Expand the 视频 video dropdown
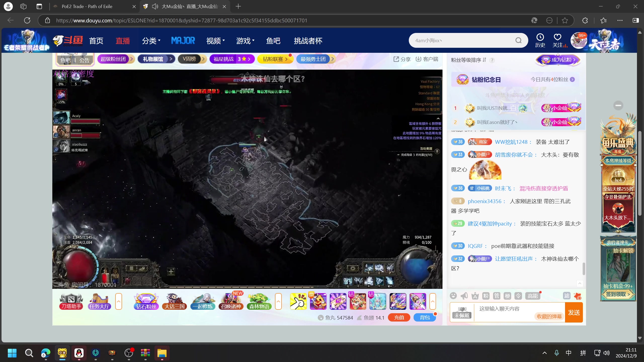 pos(215,40)
